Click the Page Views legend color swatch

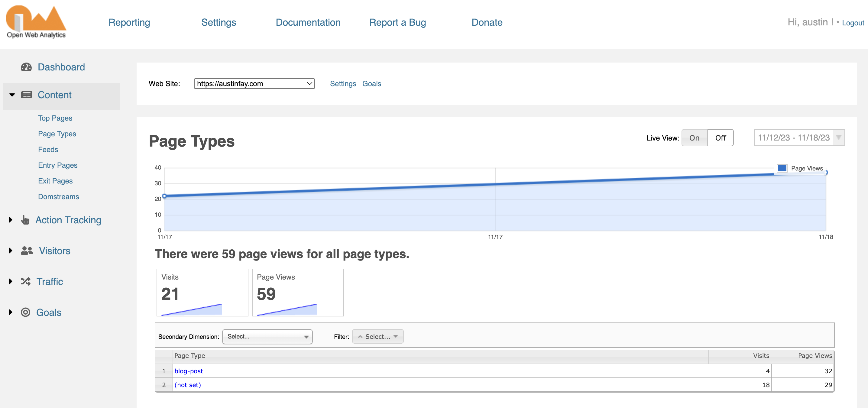782,168
